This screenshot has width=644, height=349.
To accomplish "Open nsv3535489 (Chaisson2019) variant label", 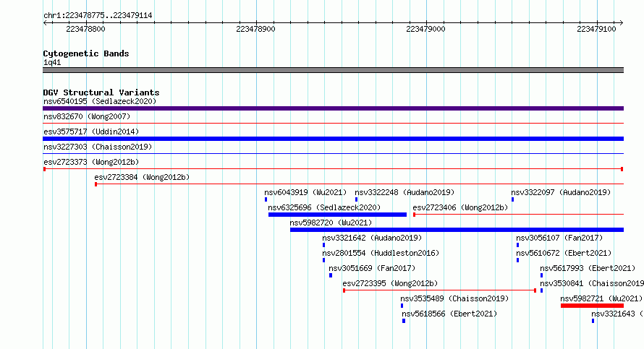I will tap(454, 298).
